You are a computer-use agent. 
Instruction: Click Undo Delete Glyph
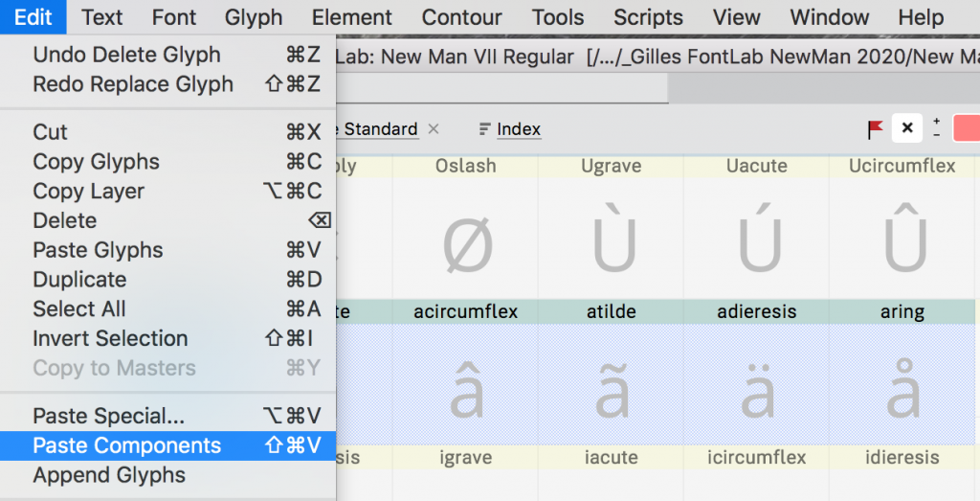click(x=126, y=55)
